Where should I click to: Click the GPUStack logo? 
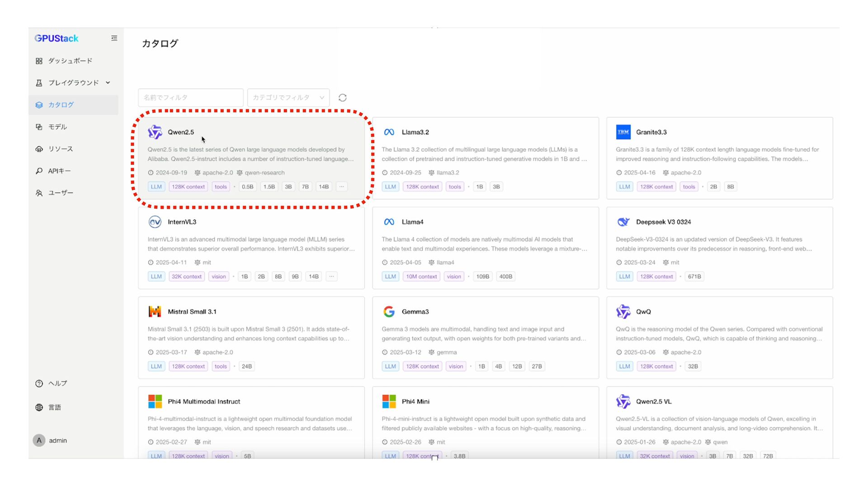[57, 38]
